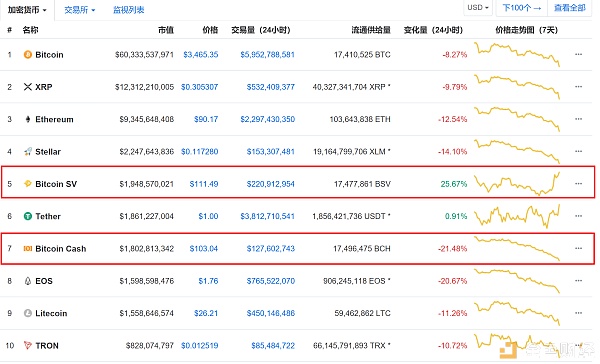Open the USD currency selector

pyautogui.click(x=478, y=8)
